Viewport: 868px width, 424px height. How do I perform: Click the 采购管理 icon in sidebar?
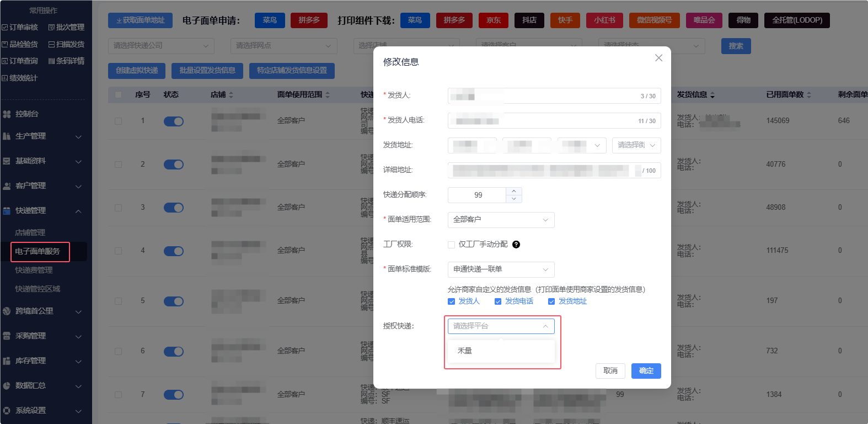(7, 336)
